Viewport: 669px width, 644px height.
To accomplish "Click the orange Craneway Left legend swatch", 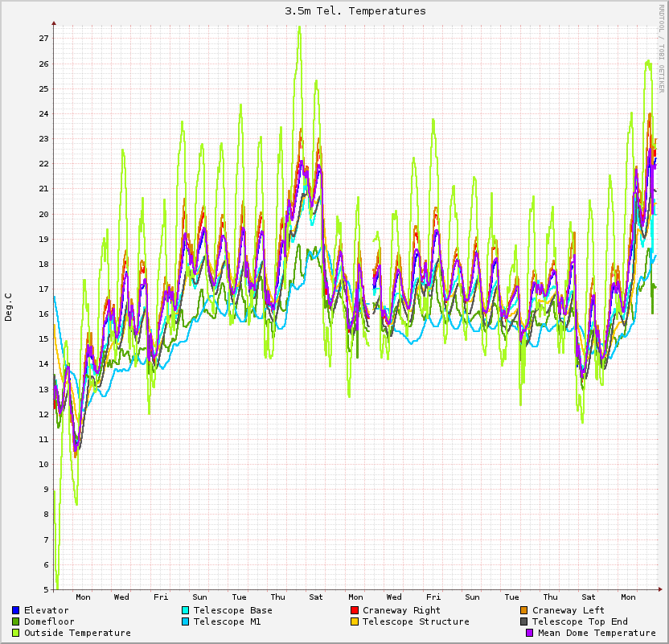I will click(x=524, y=610).
